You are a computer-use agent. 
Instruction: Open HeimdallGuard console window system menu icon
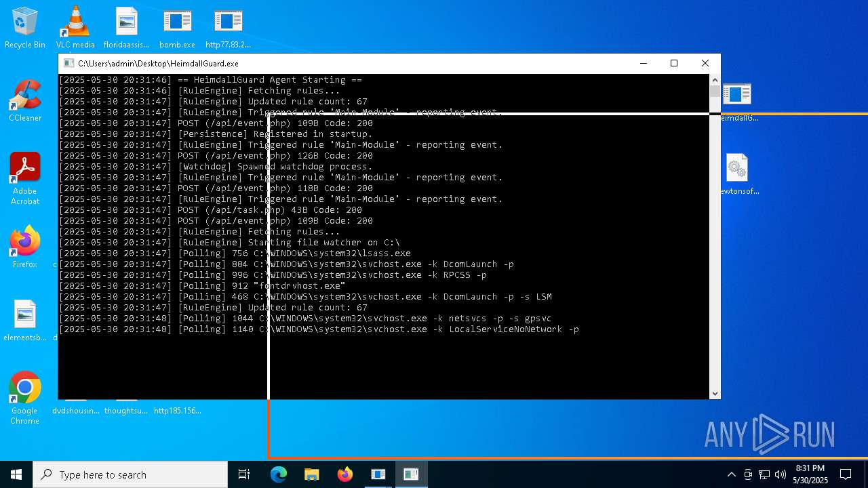68,63
